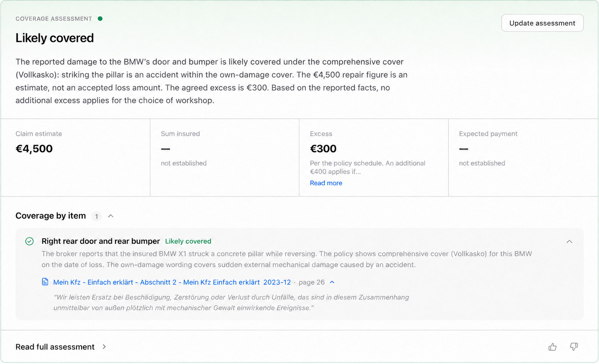Click Read full assessment text
Screen dimensions: 599x364
(x=55, y=347)
